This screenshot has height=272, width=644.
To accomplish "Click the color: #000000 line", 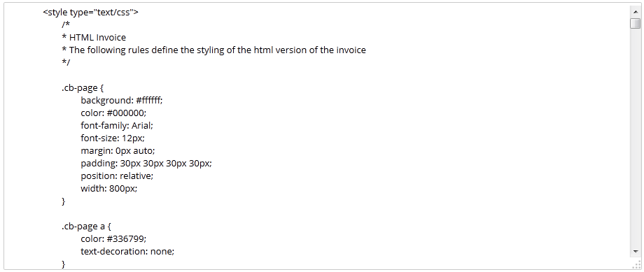I will (x=113, y=113).
